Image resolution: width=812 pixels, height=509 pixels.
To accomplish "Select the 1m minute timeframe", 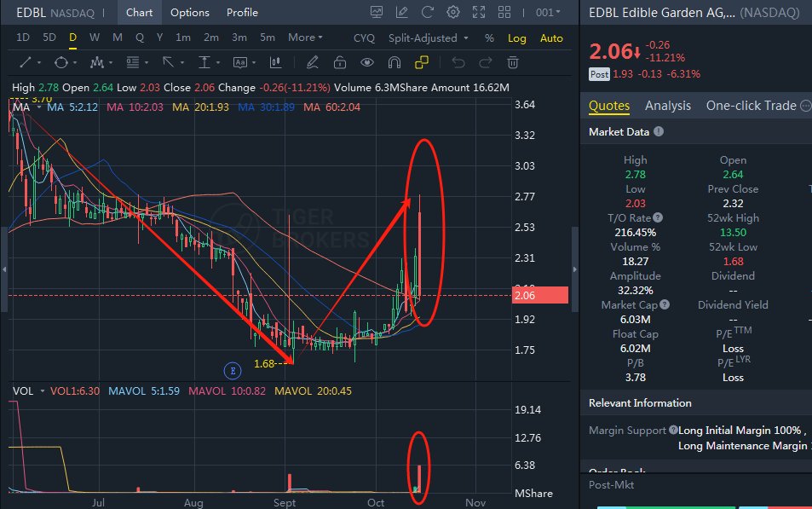I will [183, 38].
